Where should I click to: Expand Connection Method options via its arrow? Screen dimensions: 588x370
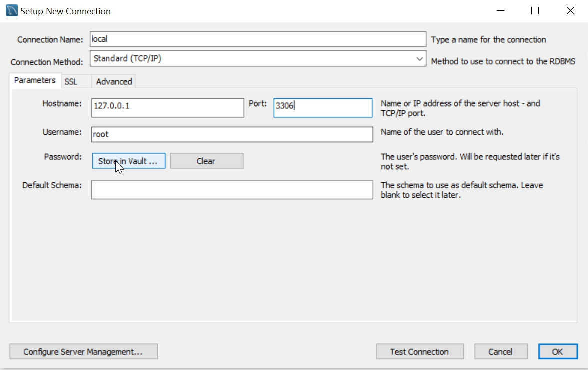coord(420,58)
